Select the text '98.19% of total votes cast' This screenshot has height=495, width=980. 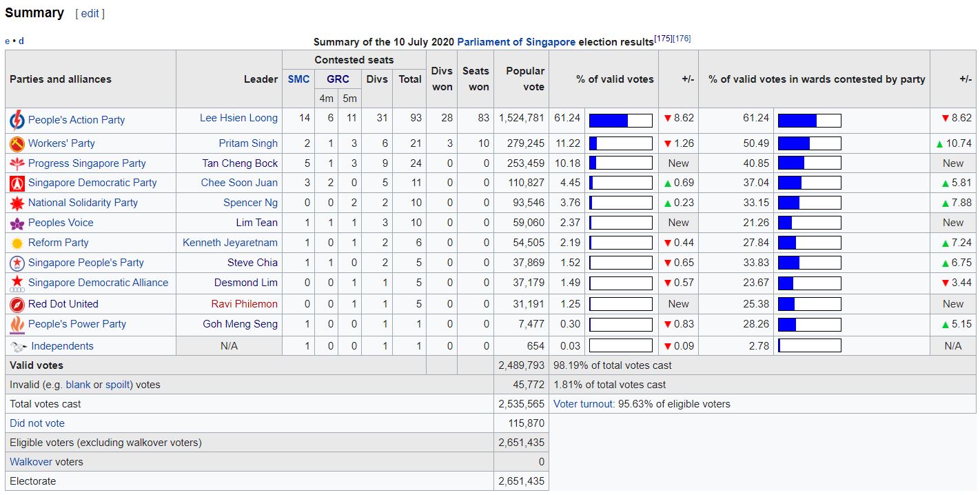click(x=613, y=366)
